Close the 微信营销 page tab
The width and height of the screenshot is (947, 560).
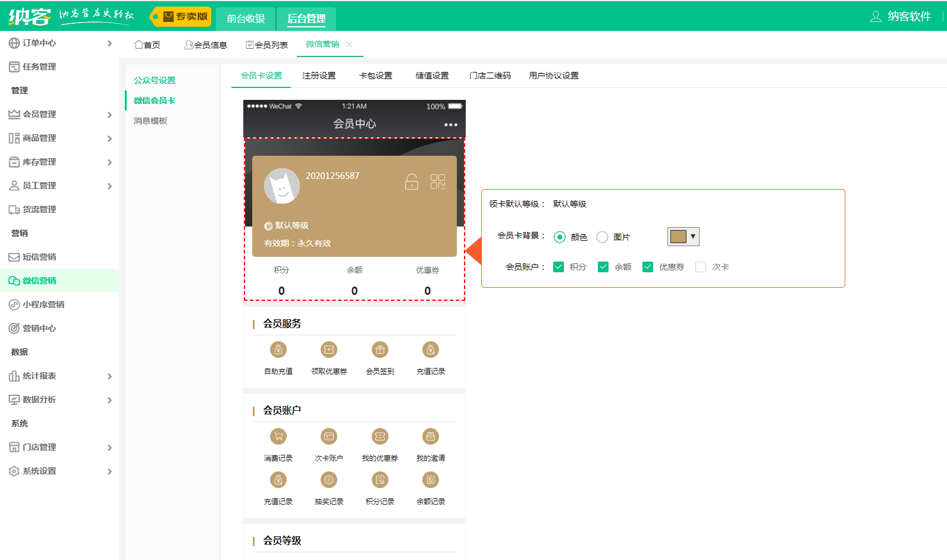349,45
